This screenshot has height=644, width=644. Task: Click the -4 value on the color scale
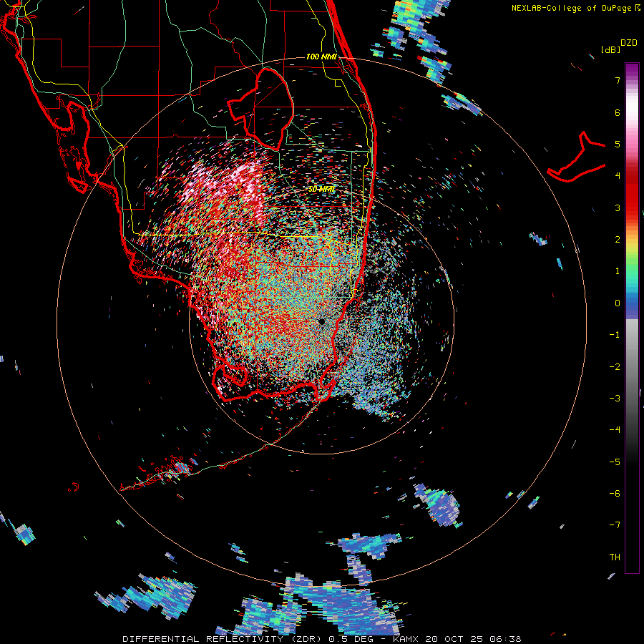click(x=615, y=430)
